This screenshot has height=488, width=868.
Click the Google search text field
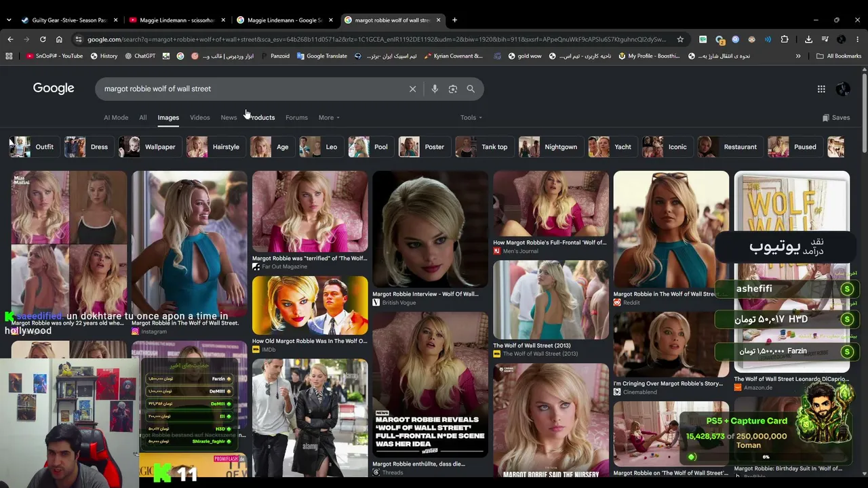[251, 89]
